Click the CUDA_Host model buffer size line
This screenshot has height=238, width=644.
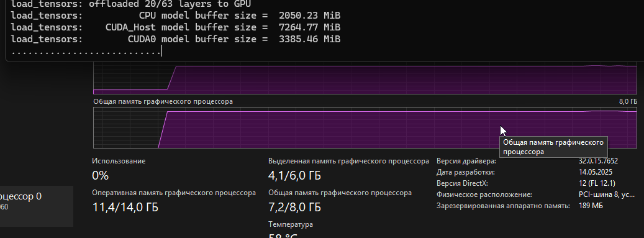tap(175, 27)
